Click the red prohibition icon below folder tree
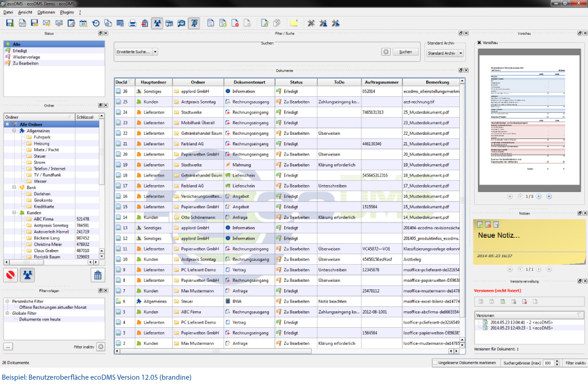This screenshot has width=588, height=386. [10, 275]
